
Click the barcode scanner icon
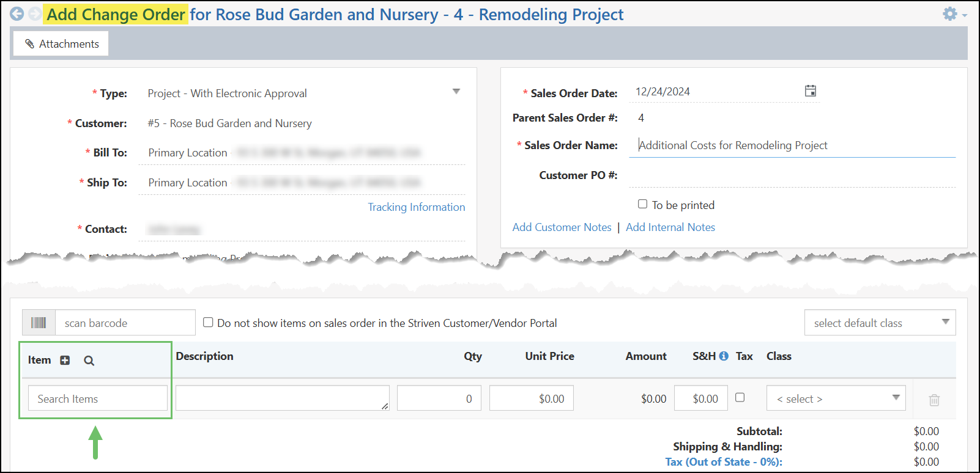[39, 323]
